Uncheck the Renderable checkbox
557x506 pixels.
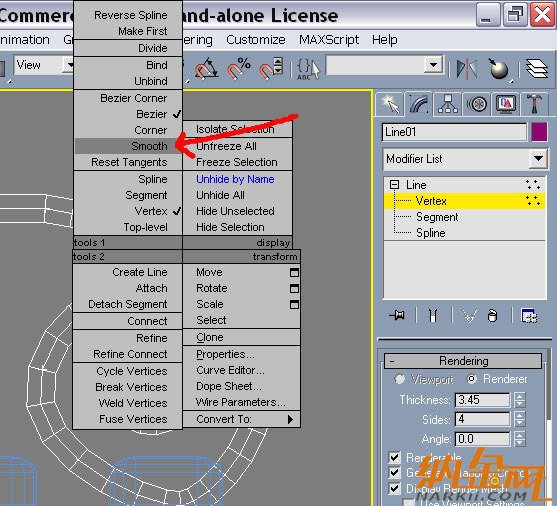394,457
